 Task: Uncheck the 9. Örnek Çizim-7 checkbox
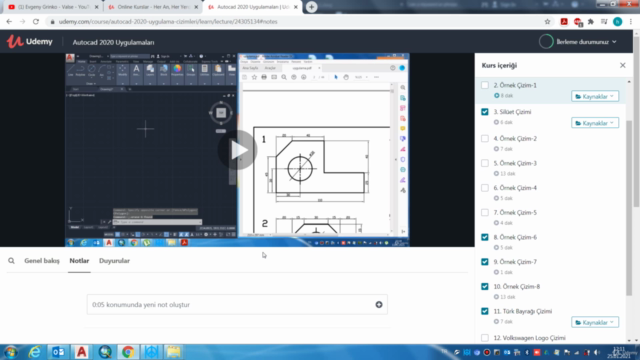pyautogui.click(x=484, y=262)
